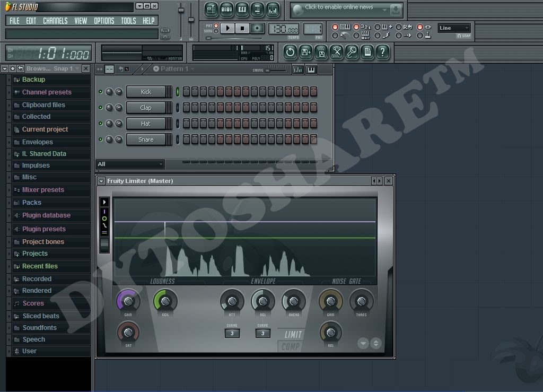Open the audio editor scissors icon
This screenshot has width=543, height=392.
[337, 53]
